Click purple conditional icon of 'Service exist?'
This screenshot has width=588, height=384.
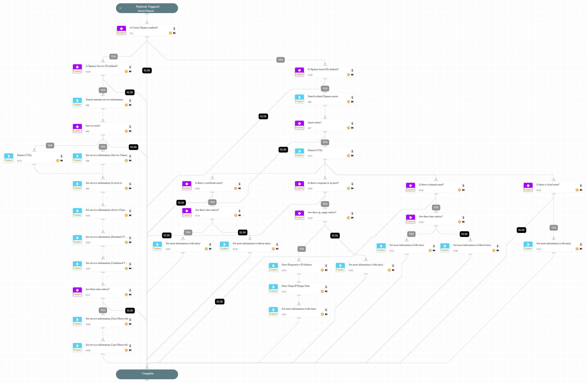(77, 127)
